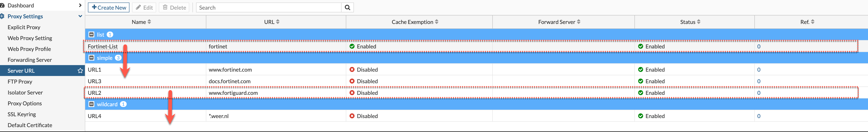The height and width of the screenshot is (132, 868).
Task: Collapse the list group
Action: (91, 35)
